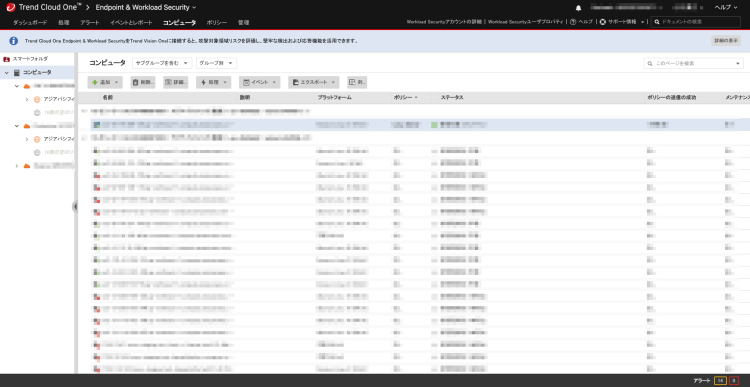
Task: Sort by the 名前 column header
Action: 108,97
